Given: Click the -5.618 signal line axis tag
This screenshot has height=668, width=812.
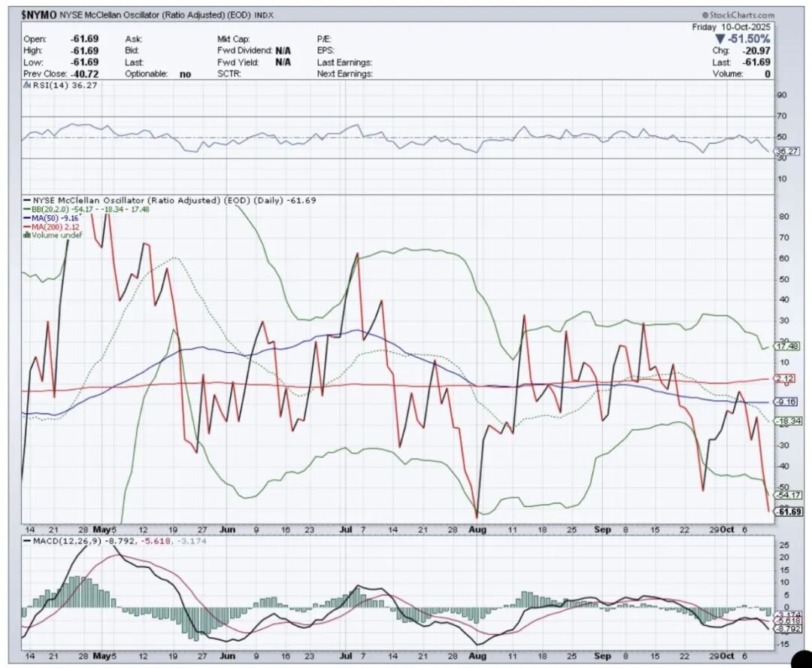Looking at the screenshot, I should click(x=787, y=621).
